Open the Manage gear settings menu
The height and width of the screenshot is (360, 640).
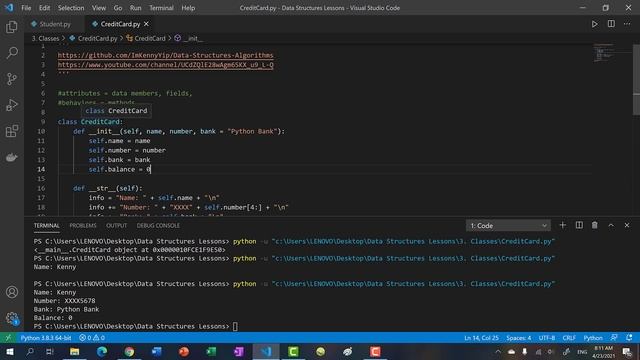12,318
